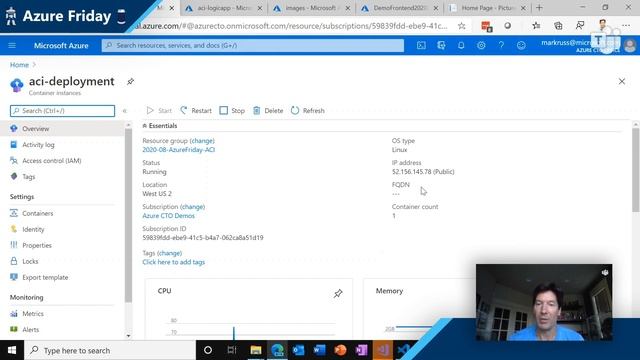Screen dimensions: 640x360
Task: Open browser Favorites list
Action: [x=536, y=26]
